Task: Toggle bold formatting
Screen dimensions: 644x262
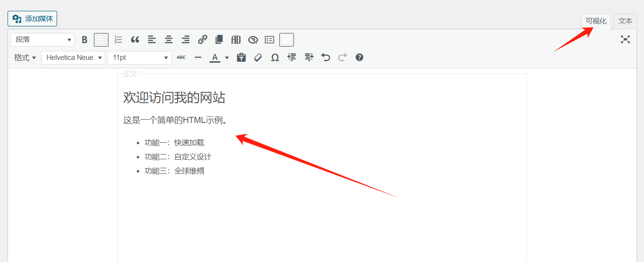Action: (84, 40)
